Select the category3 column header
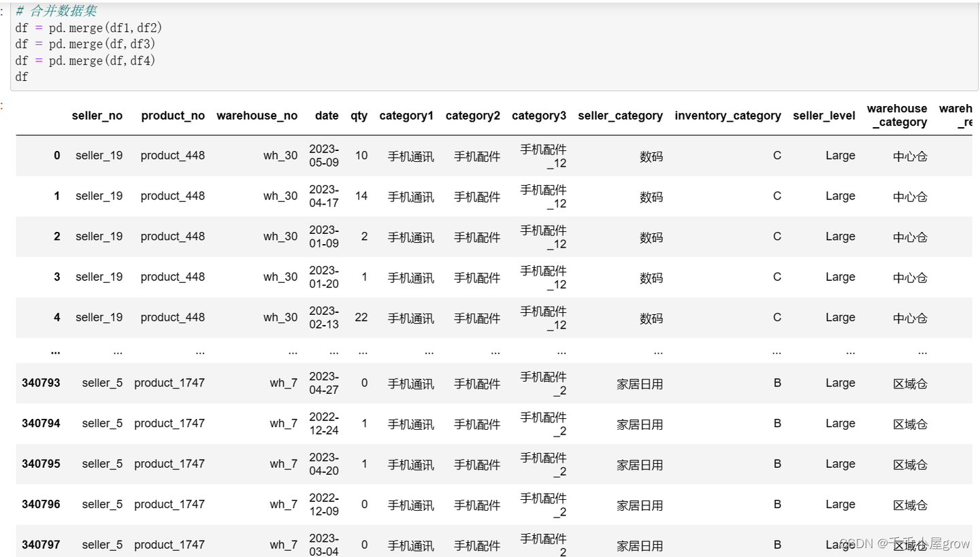Screen dimensions: 980x557 click(x=539, y=116)
